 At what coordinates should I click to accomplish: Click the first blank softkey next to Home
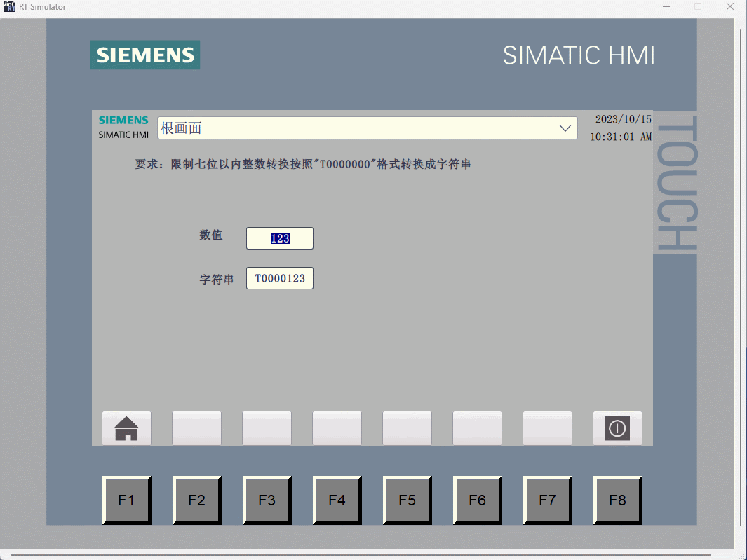click(196, 428)
